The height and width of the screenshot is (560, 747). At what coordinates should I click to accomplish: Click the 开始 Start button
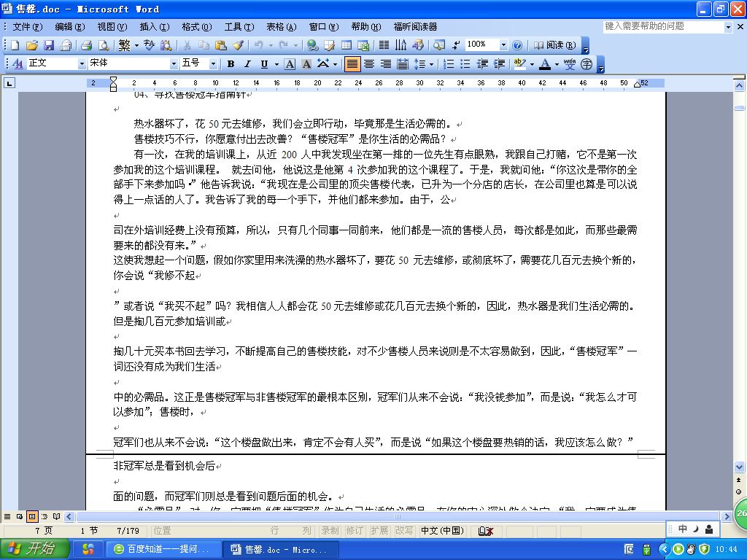(34, 549)
